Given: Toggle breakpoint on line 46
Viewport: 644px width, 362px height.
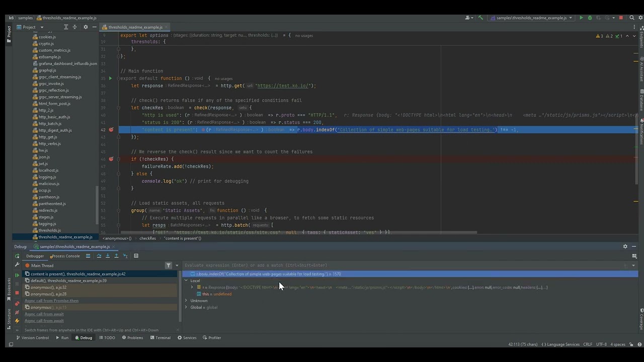Looking at the screenshot, I should [x=111, y=159].
